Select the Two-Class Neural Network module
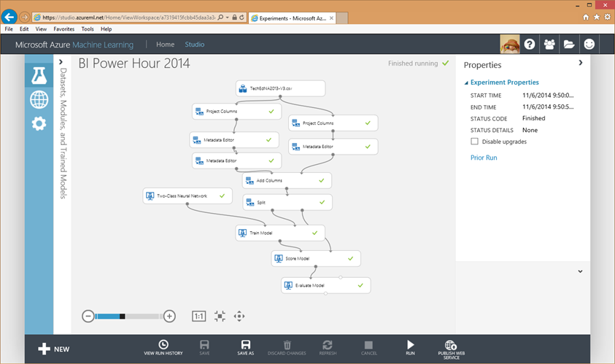This screenshot has width=615, height=364. coord(187,195)
